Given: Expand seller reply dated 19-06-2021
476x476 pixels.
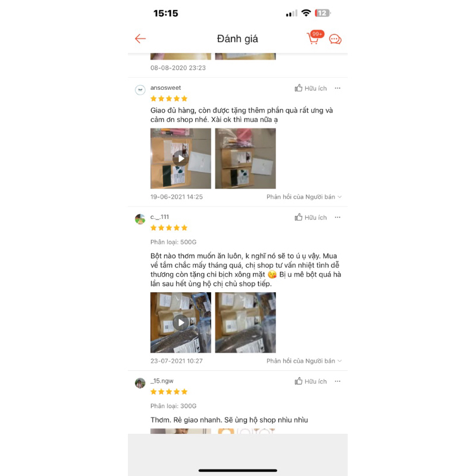Looking at the screenshot, I should (x=304, y=197).
